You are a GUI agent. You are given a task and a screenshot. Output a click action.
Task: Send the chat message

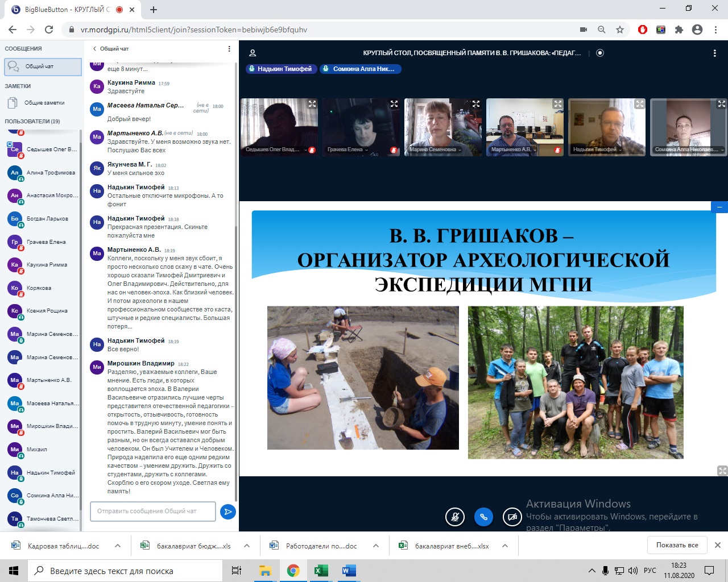coord(227,512)
